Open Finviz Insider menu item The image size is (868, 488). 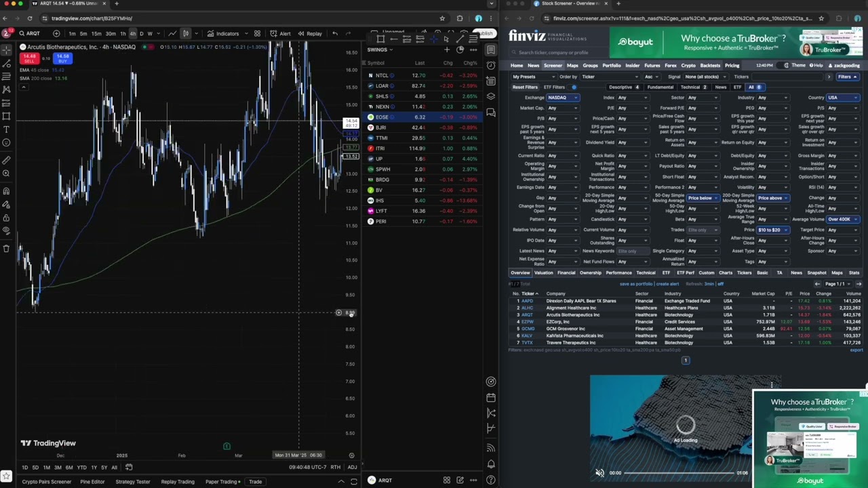click(632, 66)
